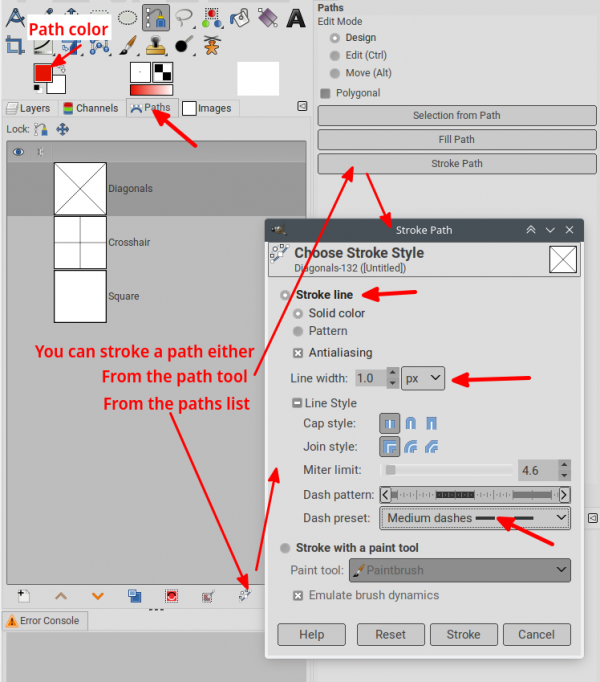Select the Free Select lasso tool
Viewport: 600px width, 682px height.
pos(184,18)
